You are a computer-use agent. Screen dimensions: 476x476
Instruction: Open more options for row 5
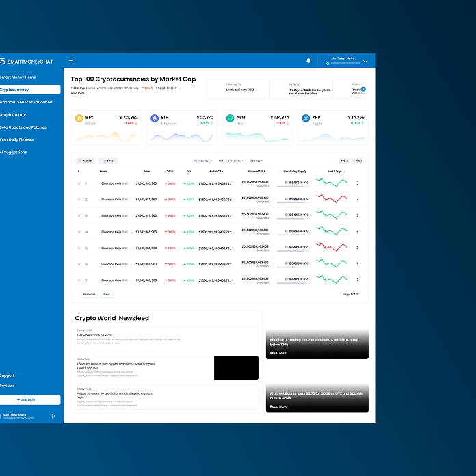(357, 248)
